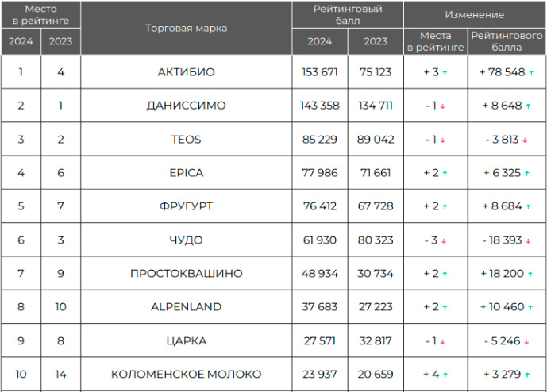Screen dimensions: 547x392
Task: Click the green up arrow next to +6 325 for EPICA
Action: point(527,173)
